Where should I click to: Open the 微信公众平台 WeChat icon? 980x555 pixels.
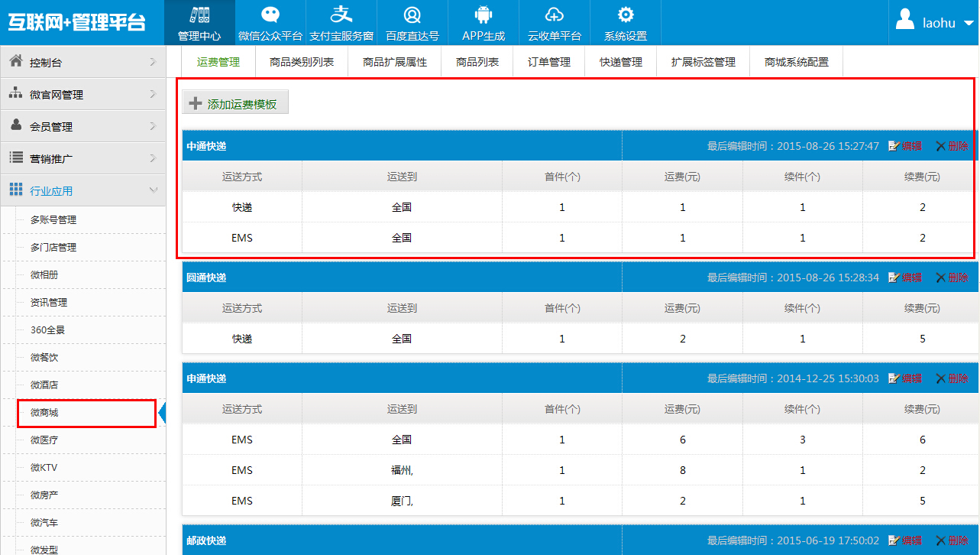tap(270, 15)
